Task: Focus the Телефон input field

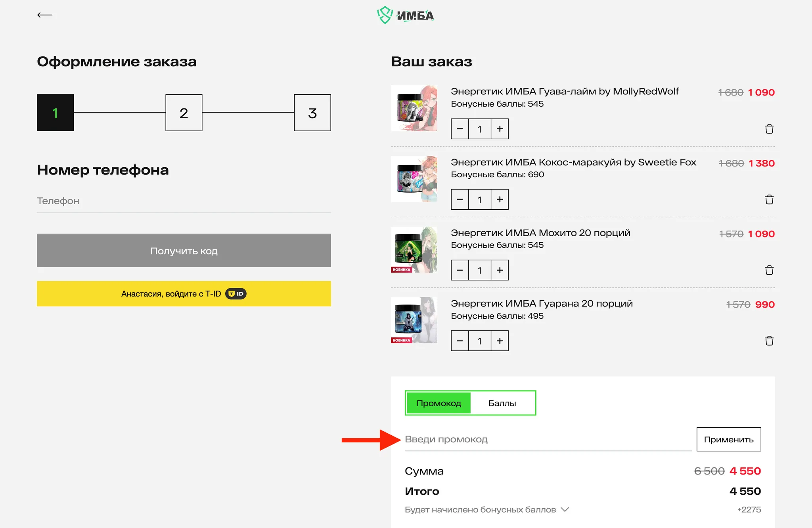Action: click(x=184, y=201)
